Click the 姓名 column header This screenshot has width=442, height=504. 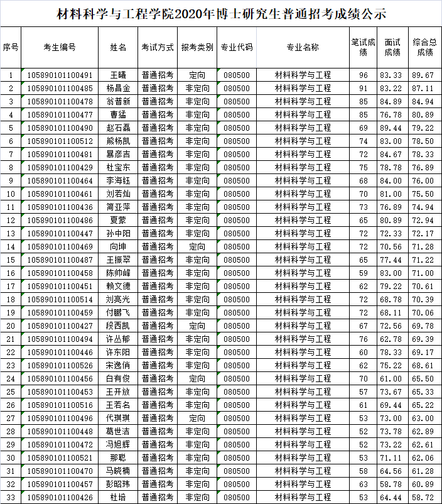(118, 47)
